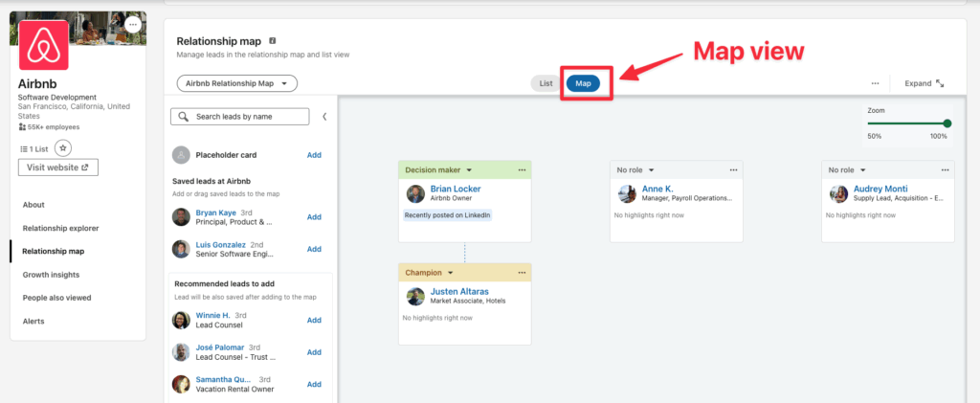Viewport: 980px width, 403px height.
Task: Open Justen Altaras's profile link
Action: (x=459, y=291)
